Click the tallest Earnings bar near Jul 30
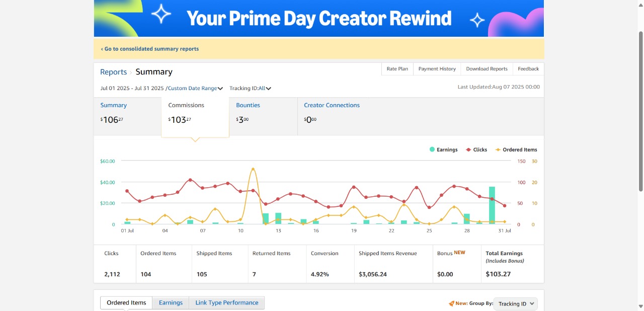 click(x=492, y=205)
